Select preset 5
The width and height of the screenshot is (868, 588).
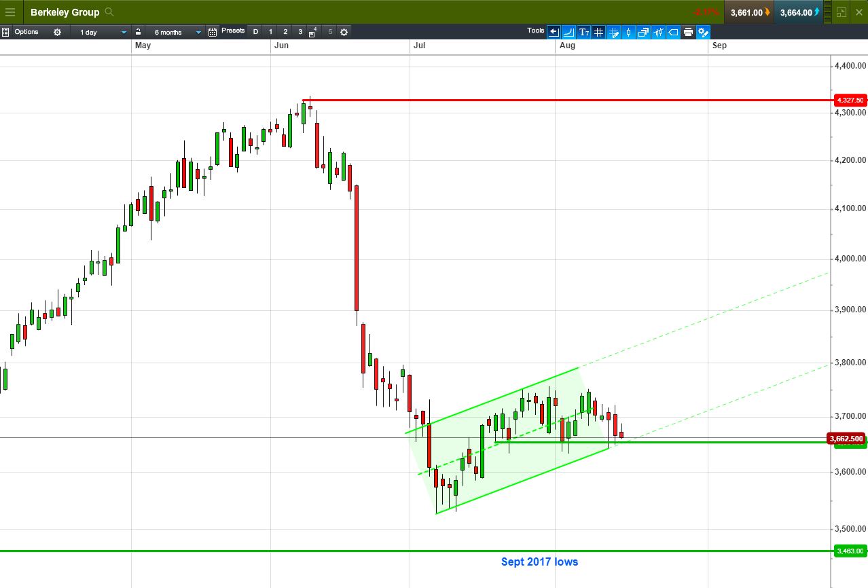coord(330,32)
